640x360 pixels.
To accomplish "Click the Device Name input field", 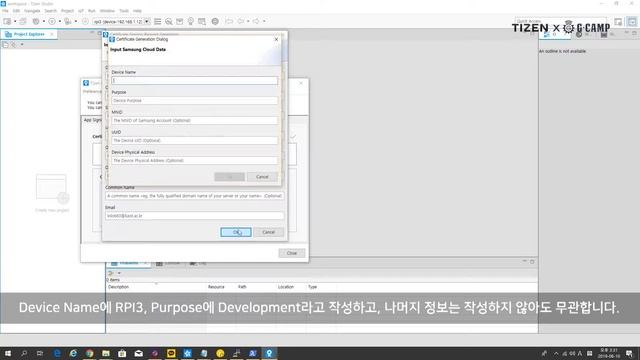I will click(195, 80).
